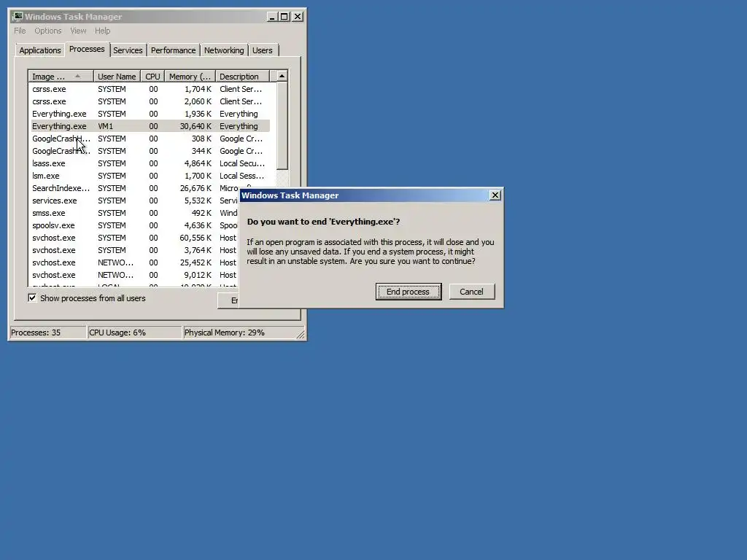Select the GoogleCrashHandler row with 344 K
747x560 pixels.
(x=149, y=151)
